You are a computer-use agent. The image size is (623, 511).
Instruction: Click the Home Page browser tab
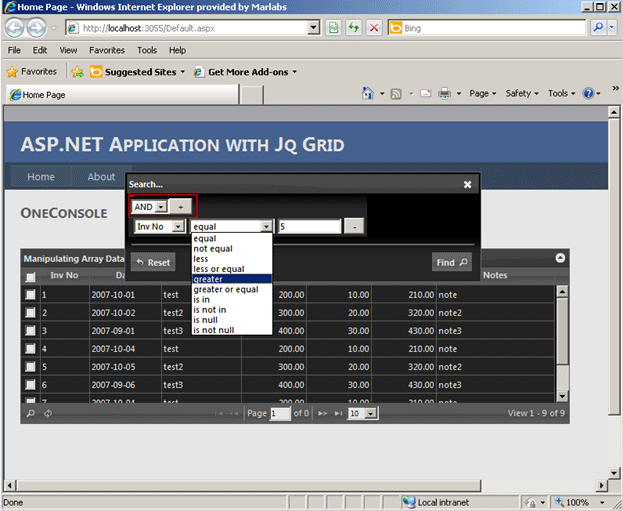pos(122,95)
